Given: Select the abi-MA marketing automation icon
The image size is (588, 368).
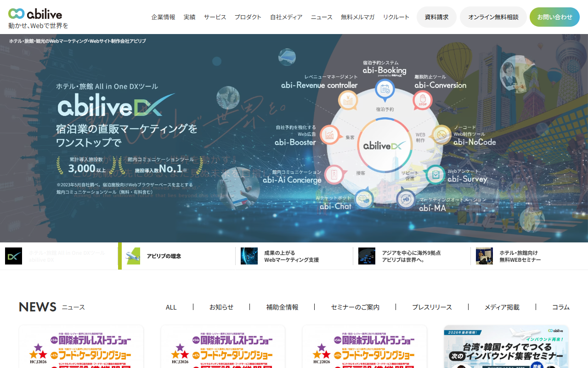Looking at the screenshot, I should tap(405, 199).
